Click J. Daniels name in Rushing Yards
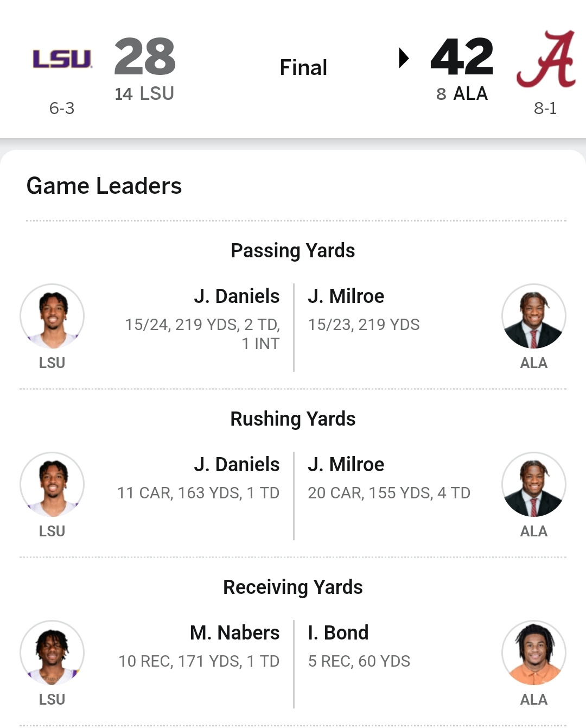Viewport: 586px width, 728px height. coord(237,465)
